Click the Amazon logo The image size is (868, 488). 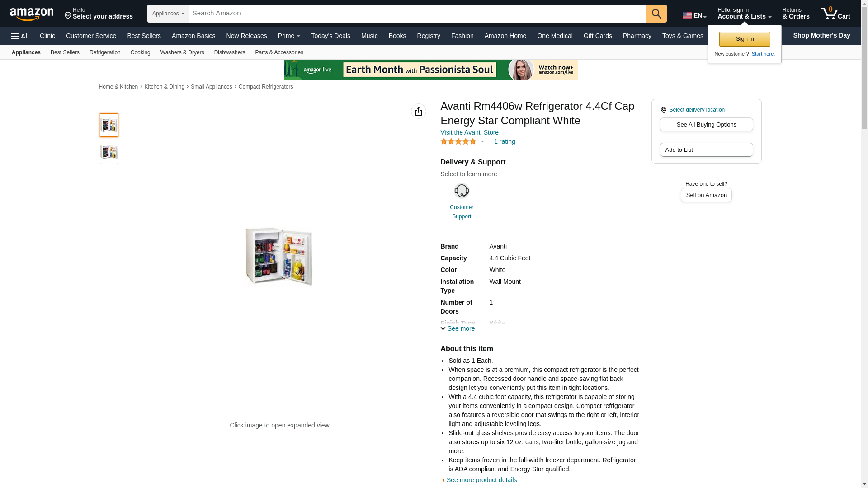[32, 14]
